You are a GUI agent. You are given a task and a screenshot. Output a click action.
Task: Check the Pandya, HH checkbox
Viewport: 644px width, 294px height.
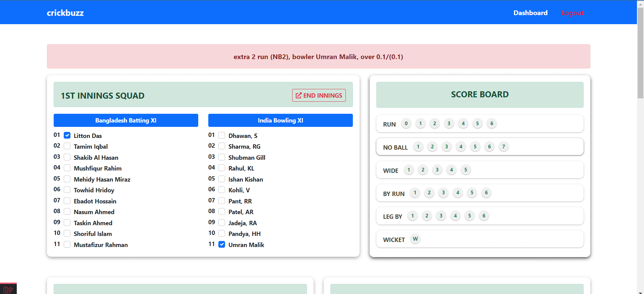pos(222,233)
